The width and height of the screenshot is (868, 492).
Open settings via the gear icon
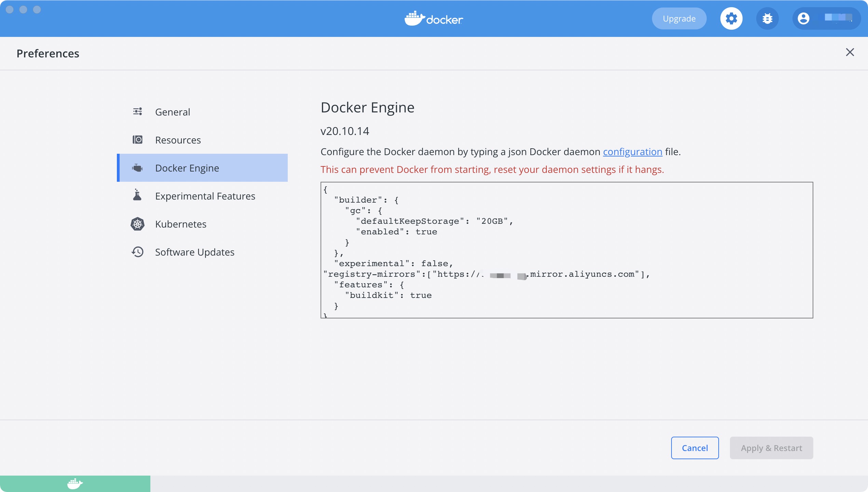[x=731, y=18]
